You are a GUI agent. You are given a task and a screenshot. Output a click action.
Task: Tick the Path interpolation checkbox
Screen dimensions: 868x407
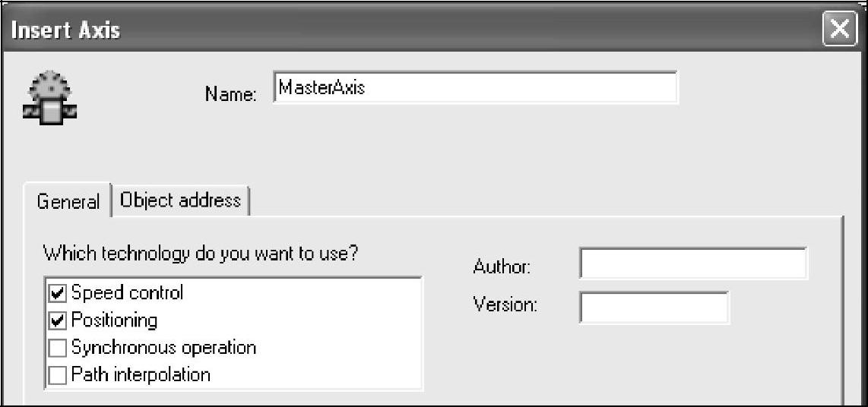coord(57,375)
